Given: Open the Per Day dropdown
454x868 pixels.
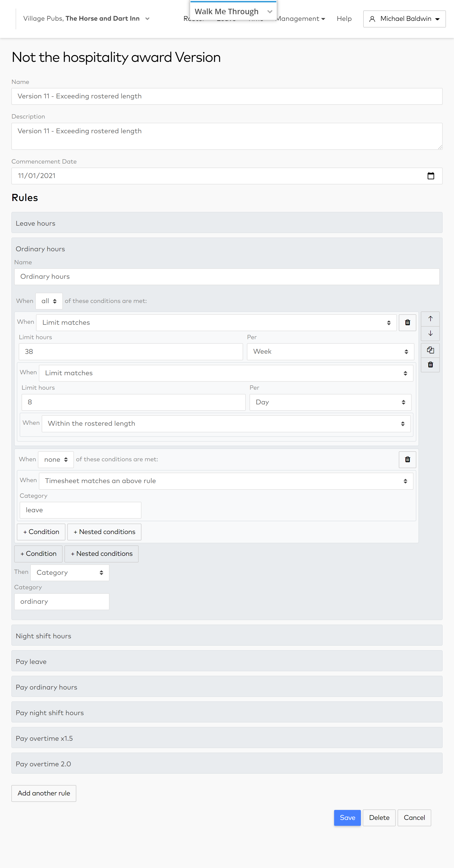Looking at the screenshot, I should point(330,402).
